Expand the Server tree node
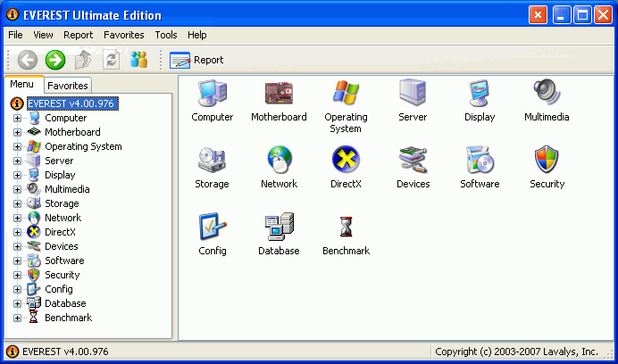 (x=17, y=161)
